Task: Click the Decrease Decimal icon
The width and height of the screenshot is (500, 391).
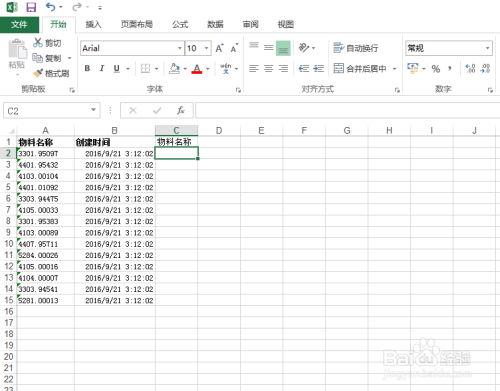Action: coord(485,69)
